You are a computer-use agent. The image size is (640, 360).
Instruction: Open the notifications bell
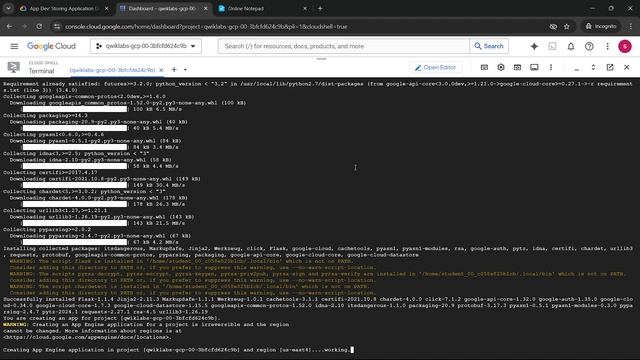(x=571, y=47)
